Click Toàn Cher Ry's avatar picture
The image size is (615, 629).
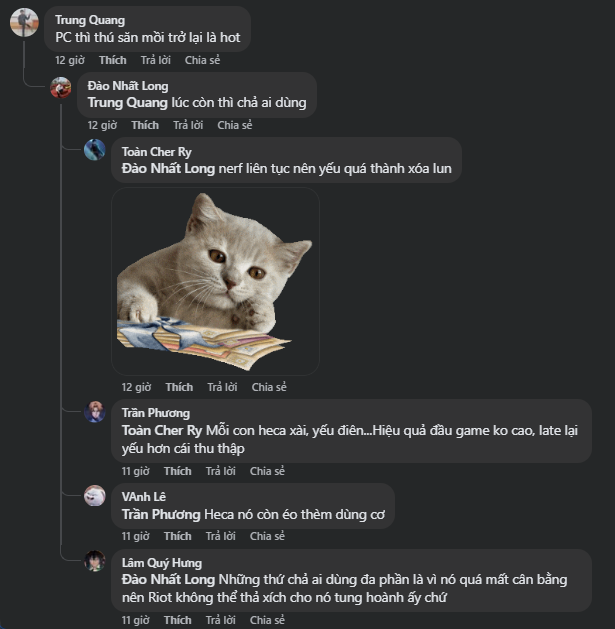pyautogui.click(x=95, y=150)
